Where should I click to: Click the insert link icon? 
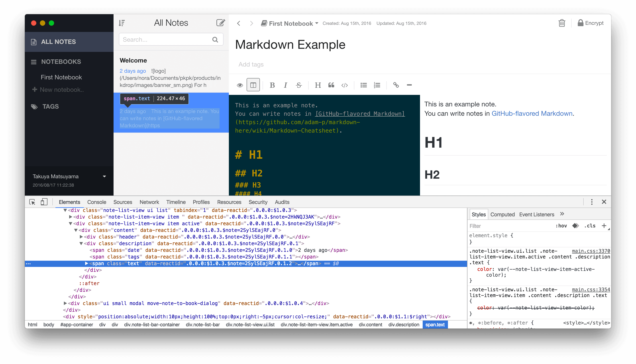tap(396, 85)
